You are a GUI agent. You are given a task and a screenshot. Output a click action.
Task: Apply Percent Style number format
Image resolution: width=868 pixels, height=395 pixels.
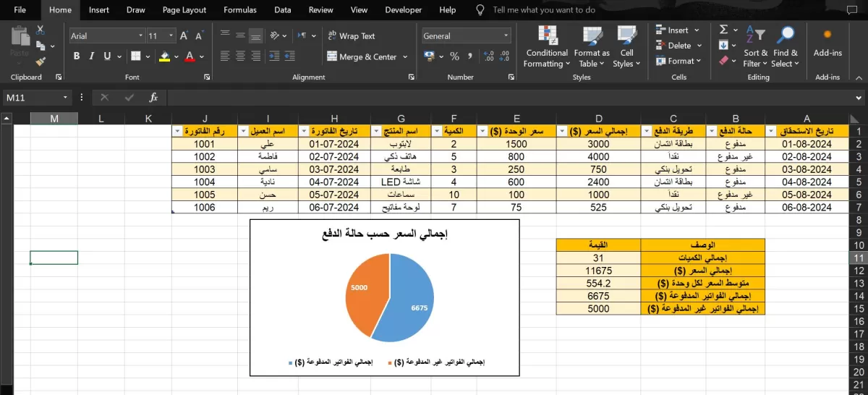click(x=454, y=56)
